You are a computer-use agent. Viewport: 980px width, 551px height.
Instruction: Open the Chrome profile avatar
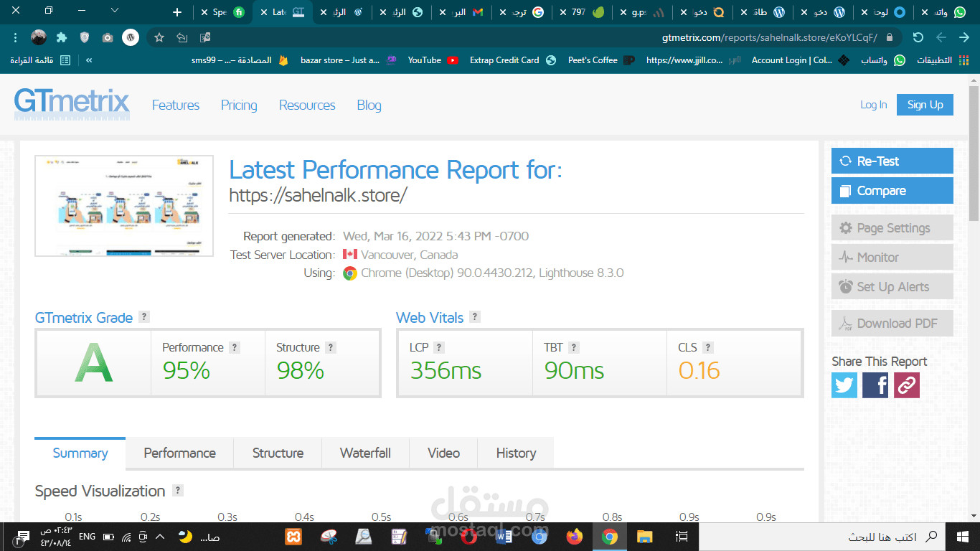click(x=39, y=37)
